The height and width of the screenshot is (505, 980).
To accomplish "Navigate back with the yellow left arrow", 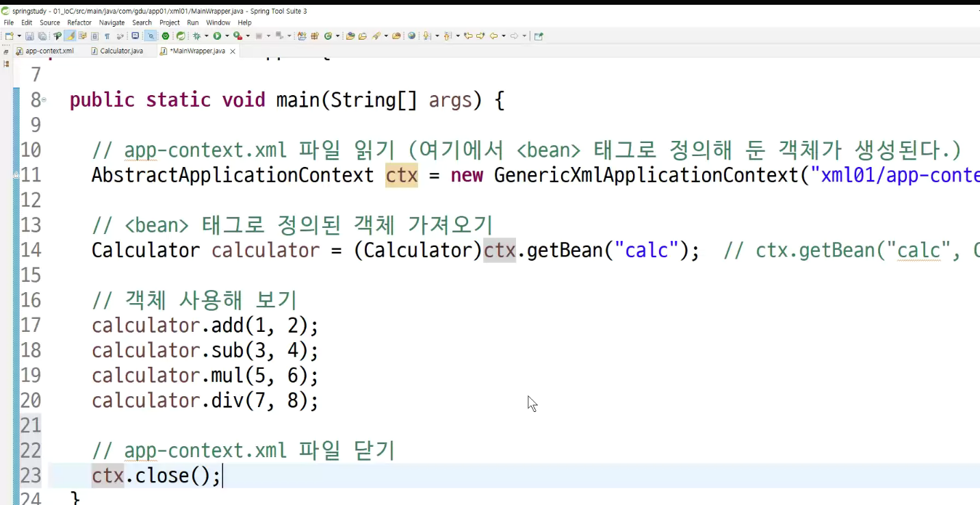I will click(493, 36).
